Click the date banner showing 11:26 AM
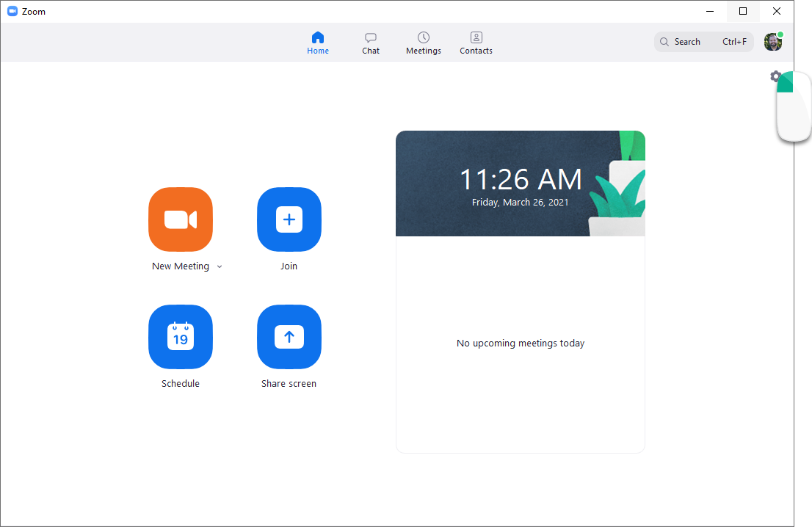Screen dimensions: 812x527 coord(521,183)
